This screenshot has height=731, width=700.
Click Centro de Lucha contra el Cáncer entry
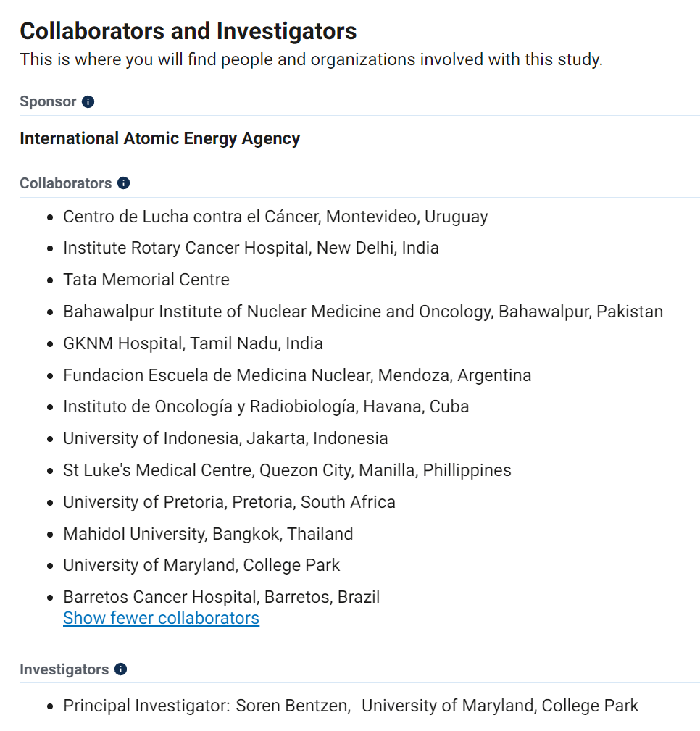(275, 217)
